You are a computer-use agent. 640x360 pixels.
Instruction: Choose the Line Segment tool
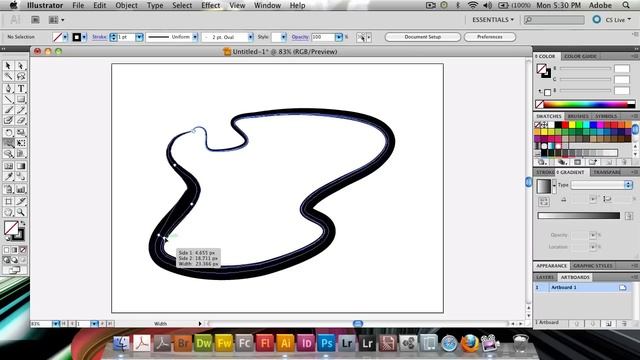[x=8, y=99]
